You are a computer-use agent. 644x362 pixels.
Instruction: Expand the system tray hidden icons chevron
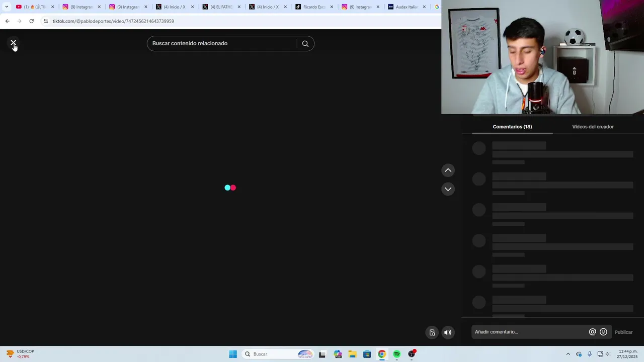568,354
